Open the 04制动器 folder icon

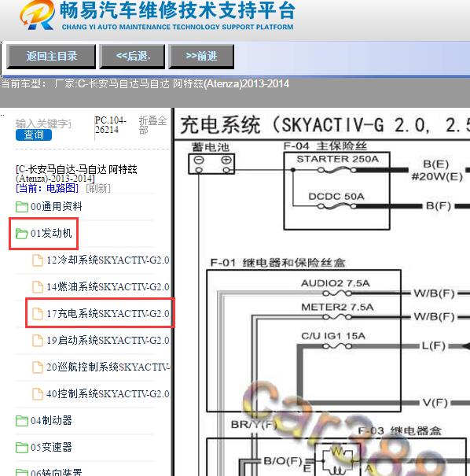[22, 421]
